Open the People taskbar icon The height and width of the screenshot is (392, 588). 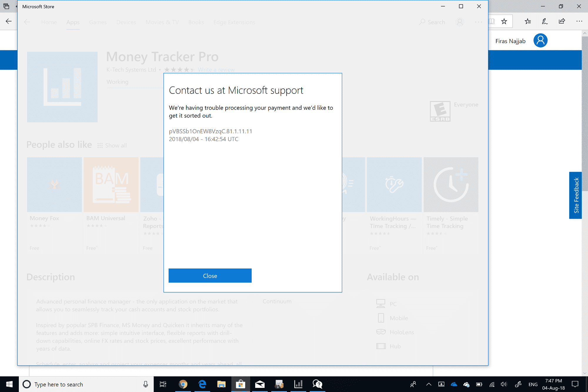(413, 384)
